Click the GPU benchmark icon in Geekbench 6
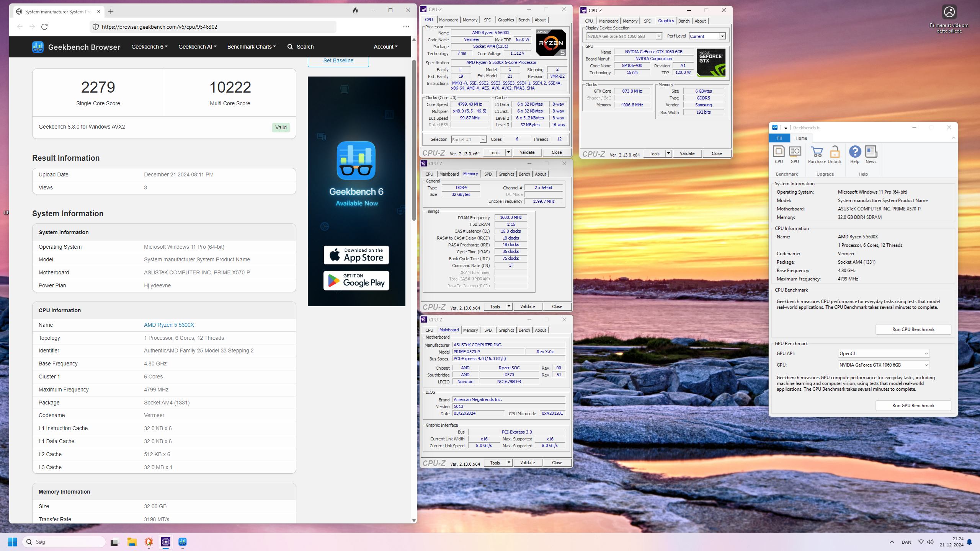This screenshot has height=551, width=980. [x=795, y=155]
